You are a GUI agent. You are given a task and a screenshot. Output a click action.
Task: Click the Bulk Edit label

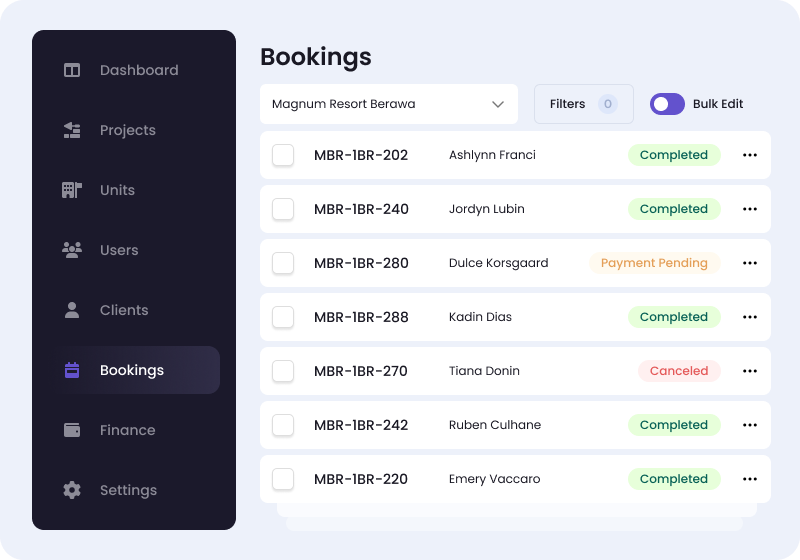coord(718,104)
